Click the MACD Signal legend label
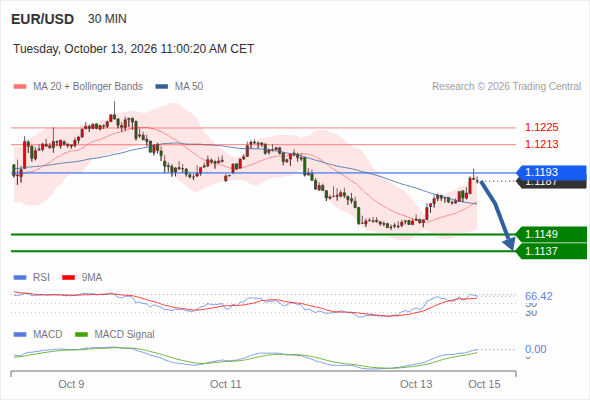 [x=125, y=335]
